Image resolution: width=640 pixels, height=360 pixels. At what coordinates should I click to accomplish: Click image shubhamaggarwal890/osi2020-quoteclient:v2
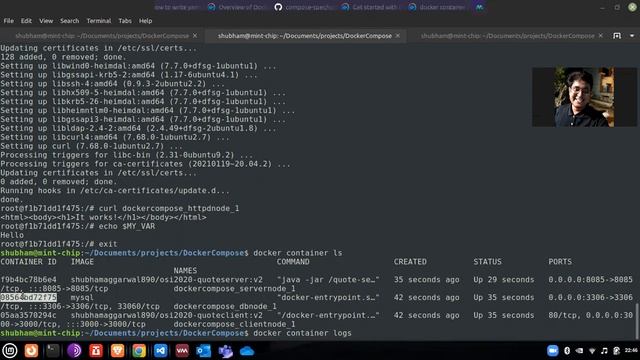(x=167, y=315)
